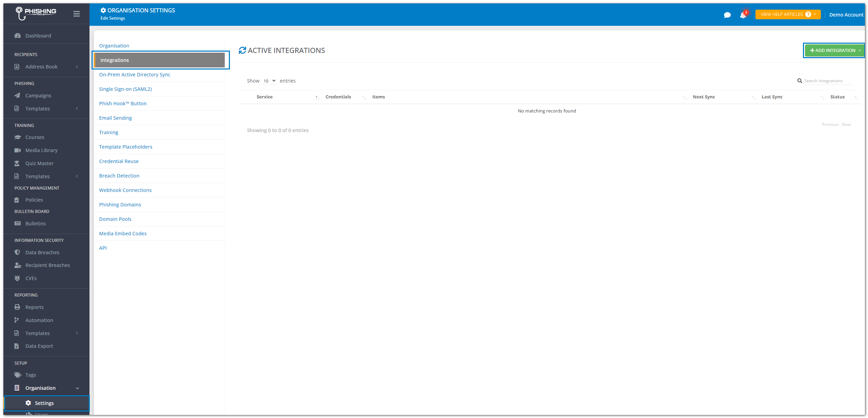Expand Training Templates submenu chevron
The width and height of the screenshot is (868, 418).
(77, 176)
